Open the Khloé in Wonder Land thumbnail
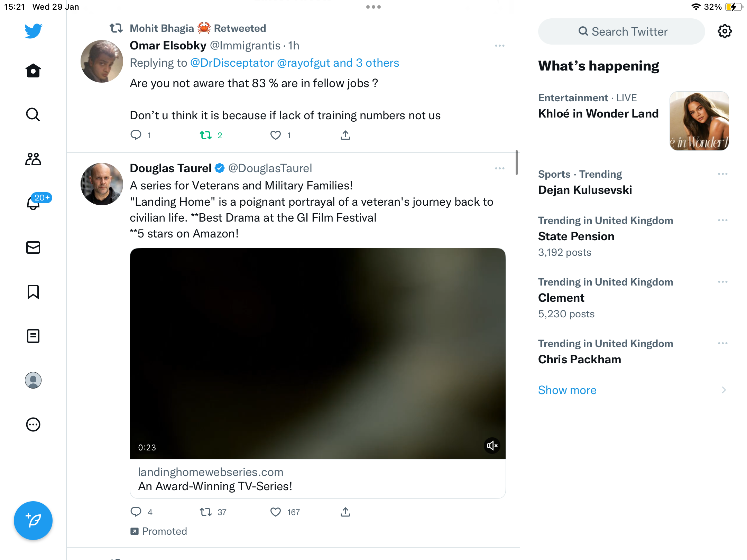 (699, 121)
